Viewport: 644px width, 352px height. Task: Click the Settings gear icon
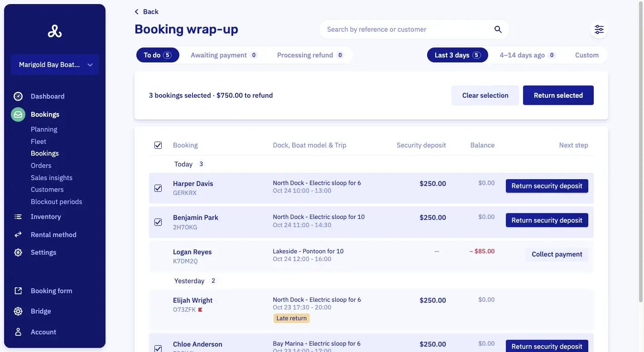(x=18, y=252)
